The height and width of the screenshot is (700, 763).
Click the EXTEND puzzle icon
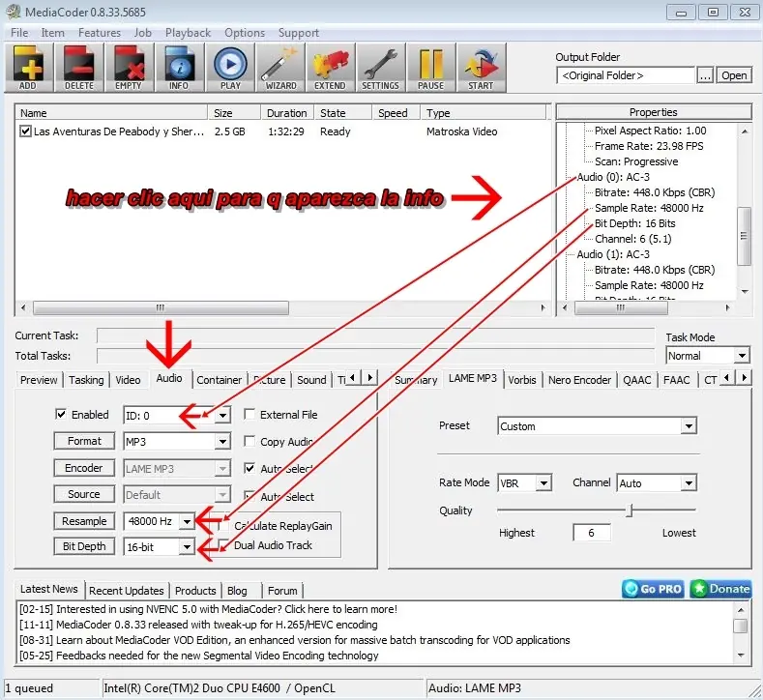tap(331, 67)
